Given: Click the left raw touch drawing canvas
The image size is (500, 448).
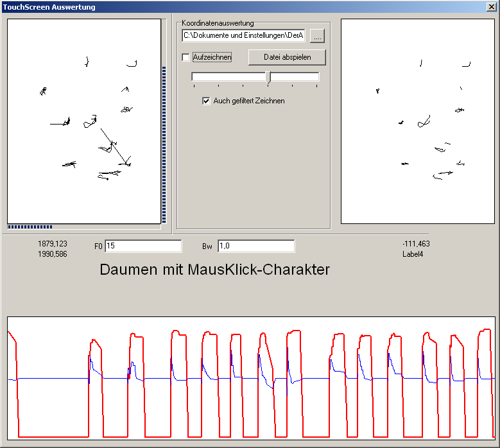Looking at the screenshot, I should pos(84,121).
